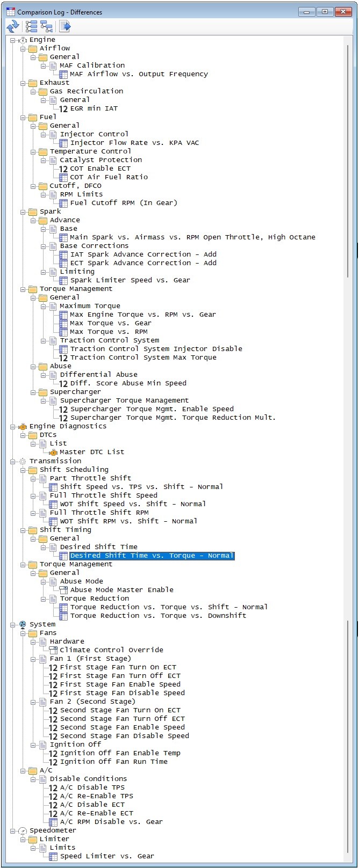359x868 pixels.
Task: Open Speed Limiter vs. Gear table
Action: click(x=107, y=856)
